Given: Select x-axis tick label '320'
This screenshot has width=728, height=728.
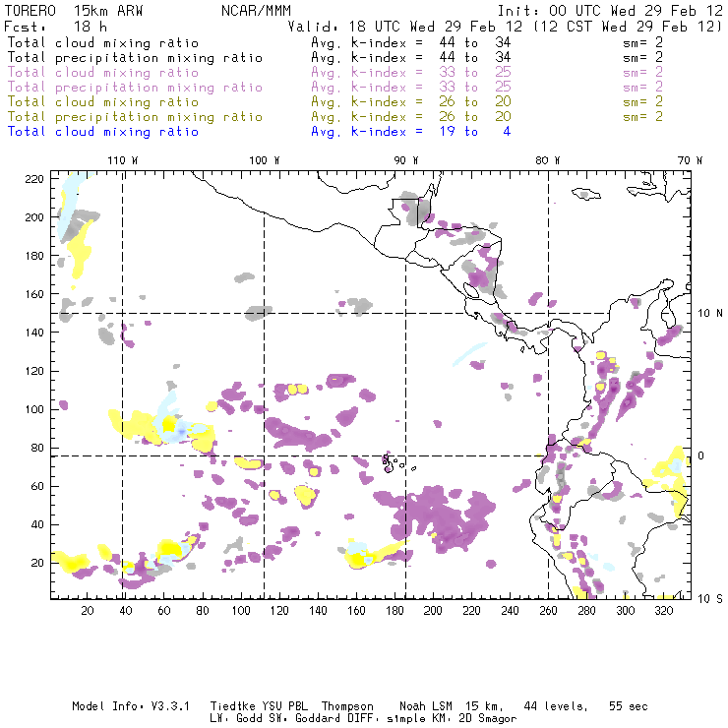Looking at the screenshot, I should pyautogui.click(x=663, y=611).
